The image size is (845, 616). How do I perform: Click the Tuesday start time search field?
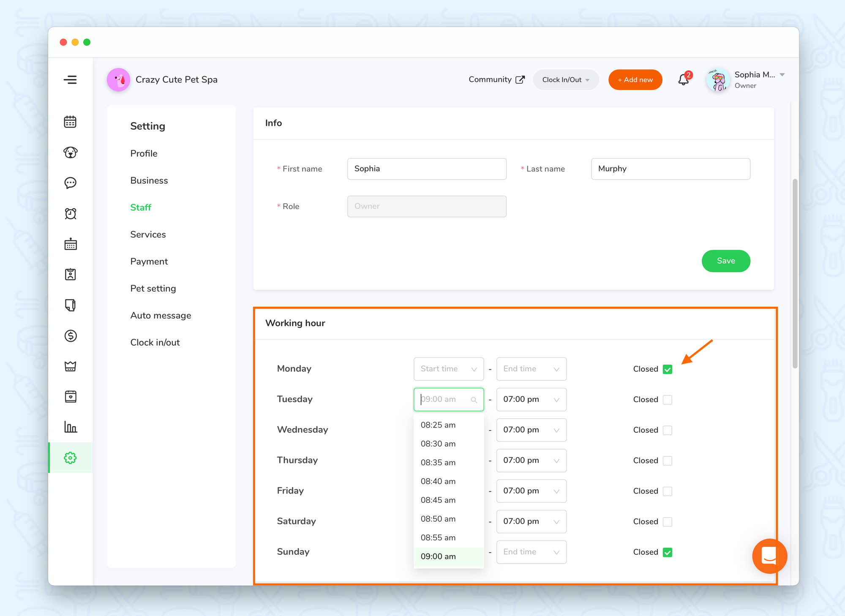click(449, 399)
